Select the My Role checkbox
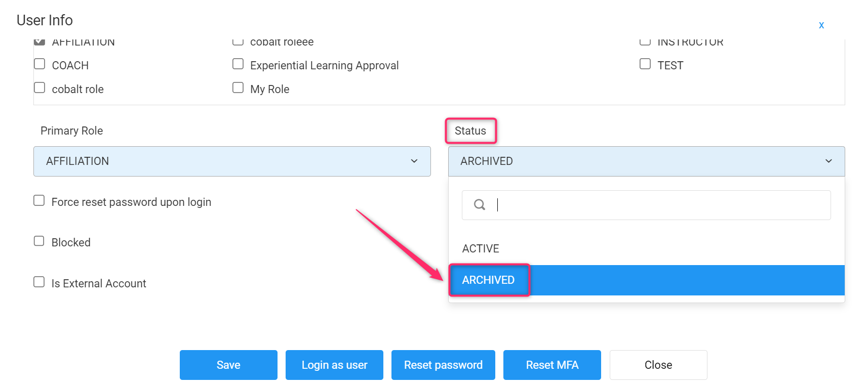Image resolution: width=868 pixels, height=387 pixels. point(238,88)
